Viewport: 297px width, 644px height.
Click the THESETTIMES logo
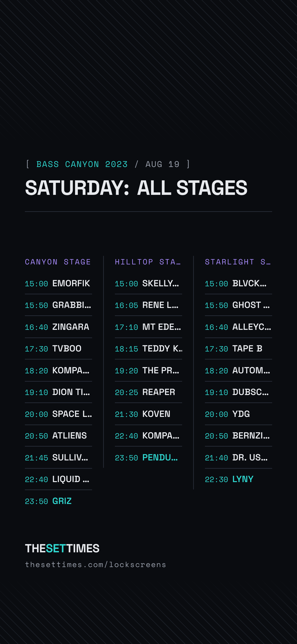coord(62,548)
